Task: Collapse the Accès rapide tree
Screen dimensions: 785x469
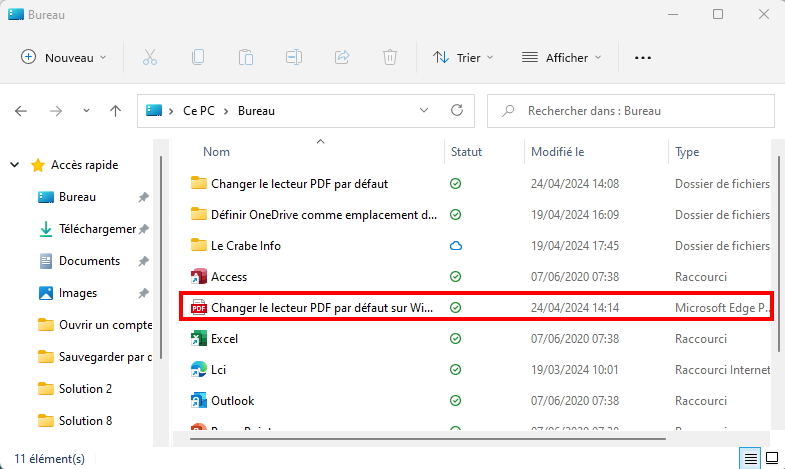Action: (15, 165)
